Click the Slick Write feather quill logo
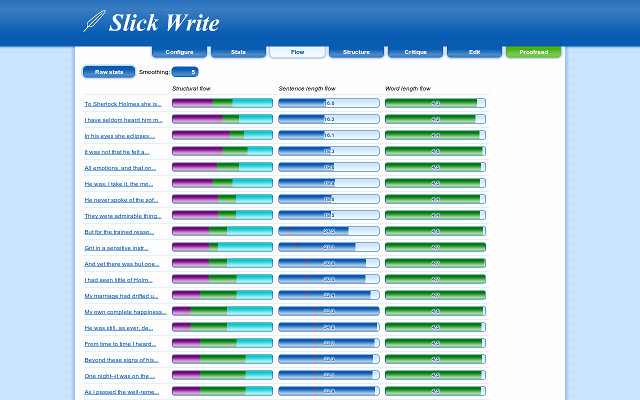This screenshot has width=640, height=400. (x=94, y=21)
